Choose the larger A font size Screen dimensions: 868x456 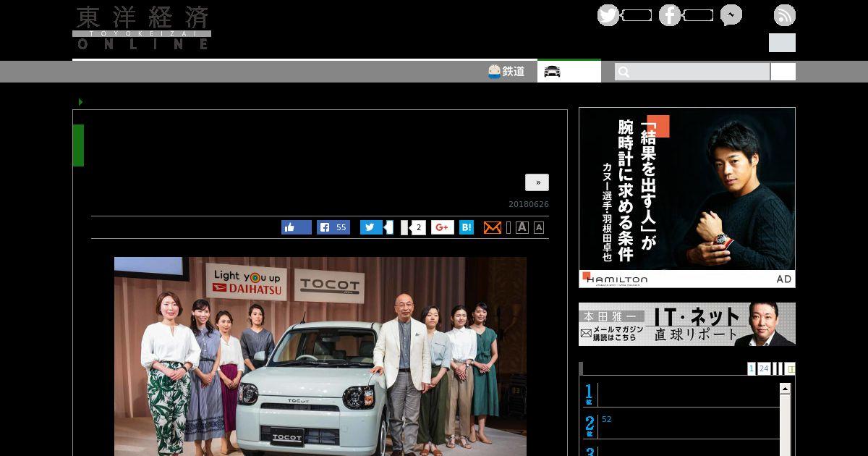click(x=522, y=227)
